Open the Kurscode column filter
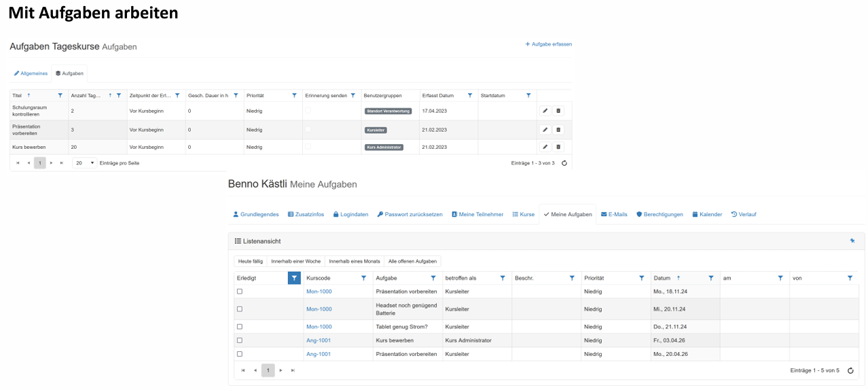This screenshot has height=390, width=868. point(363,278)
